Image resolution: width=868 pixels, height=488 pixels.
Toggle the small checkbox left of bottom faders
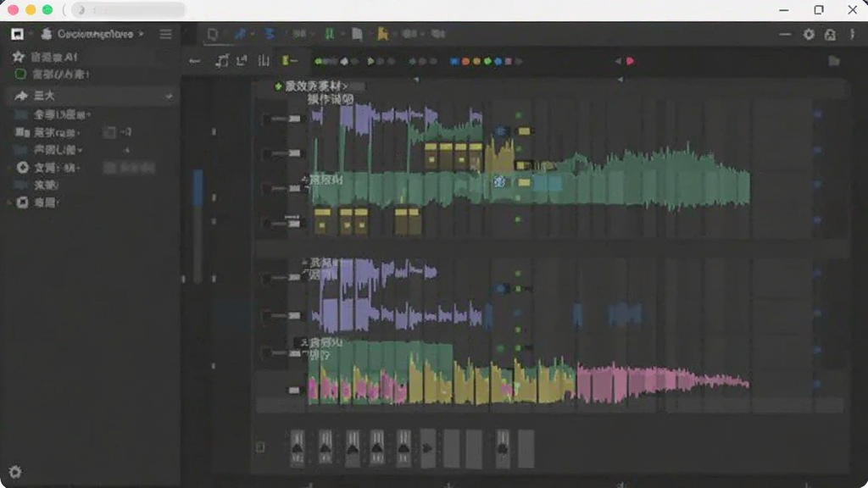pyautogui.click(x=260, y=447)
